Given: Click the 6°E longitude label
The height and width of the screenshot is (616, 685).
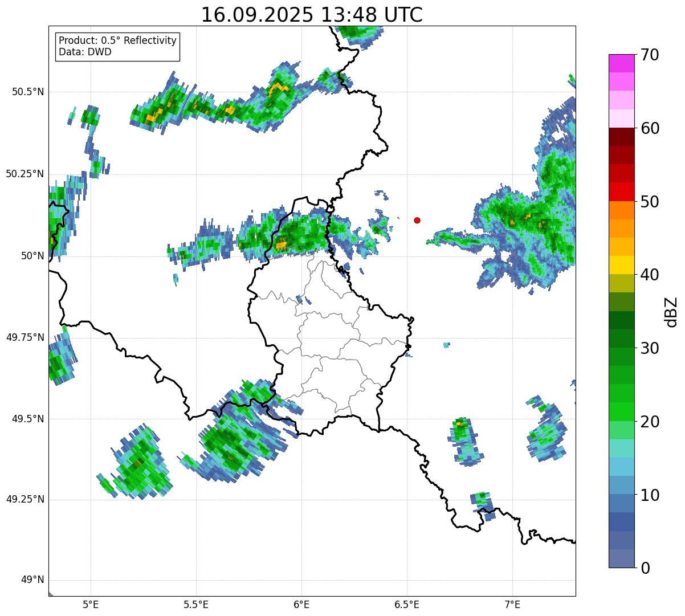Looking at the screenshot, I should pos(301,604).
